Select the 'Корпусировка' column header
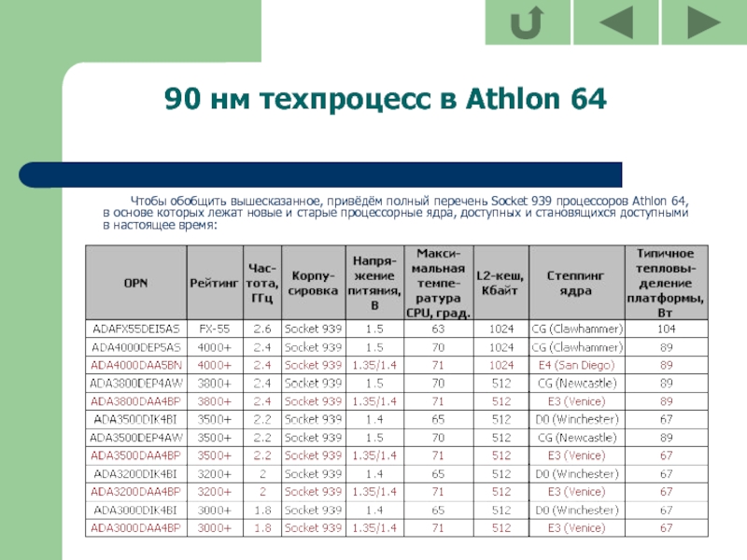 (x=313, y=283)
